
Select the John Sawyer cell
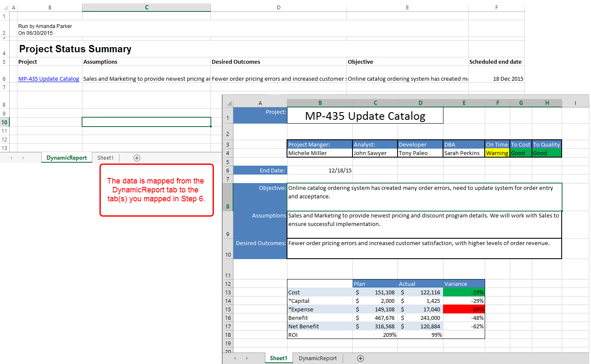coord(375,153)
